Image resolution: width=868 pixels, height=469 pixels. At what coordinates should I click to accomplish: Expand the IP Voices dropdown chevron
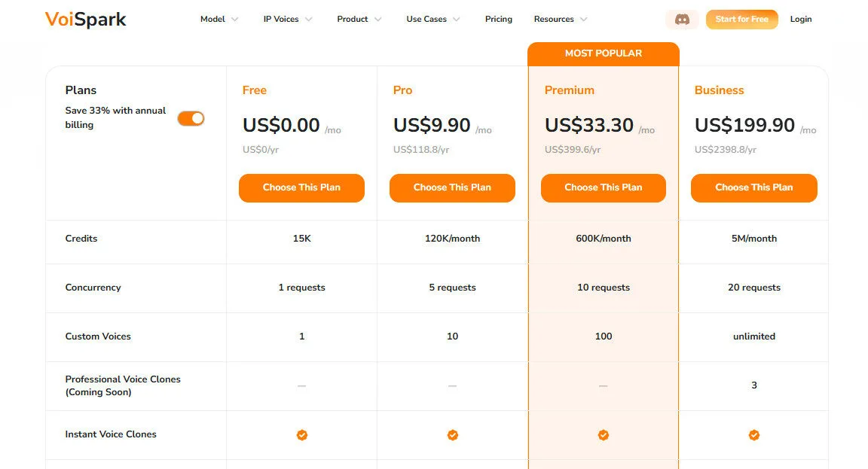tap(309, 20)
